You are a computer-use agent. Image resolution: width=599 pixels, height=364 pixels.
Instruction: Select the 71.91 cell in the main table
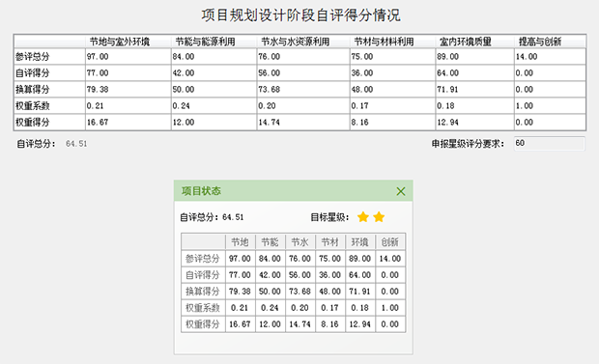click(474, 90)
